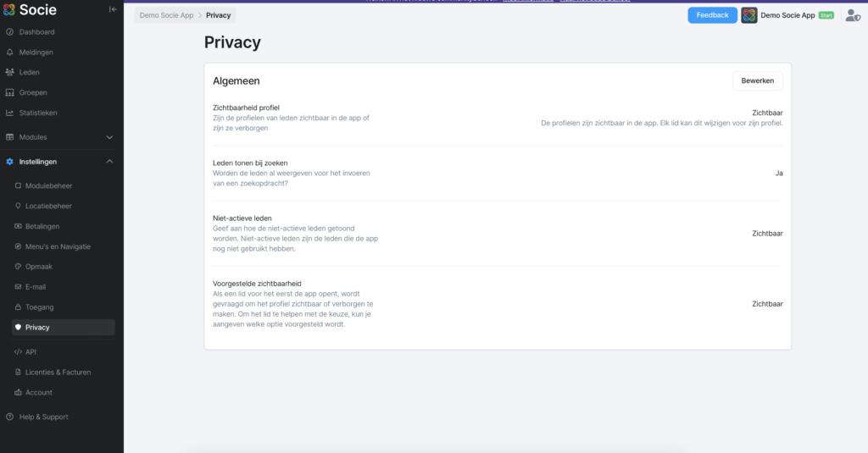Open Help & Support
The image size is (868, 453).
click(x=43, y=417)
